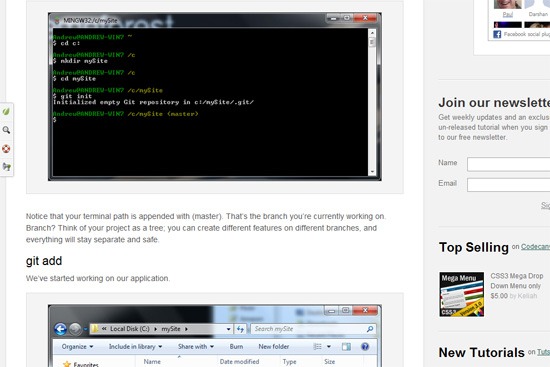This screenshot has height=367, width=550.
Task: Click the magnifier search icon in left sidebar
Action: pyautogui.click(x=6, y=130)
